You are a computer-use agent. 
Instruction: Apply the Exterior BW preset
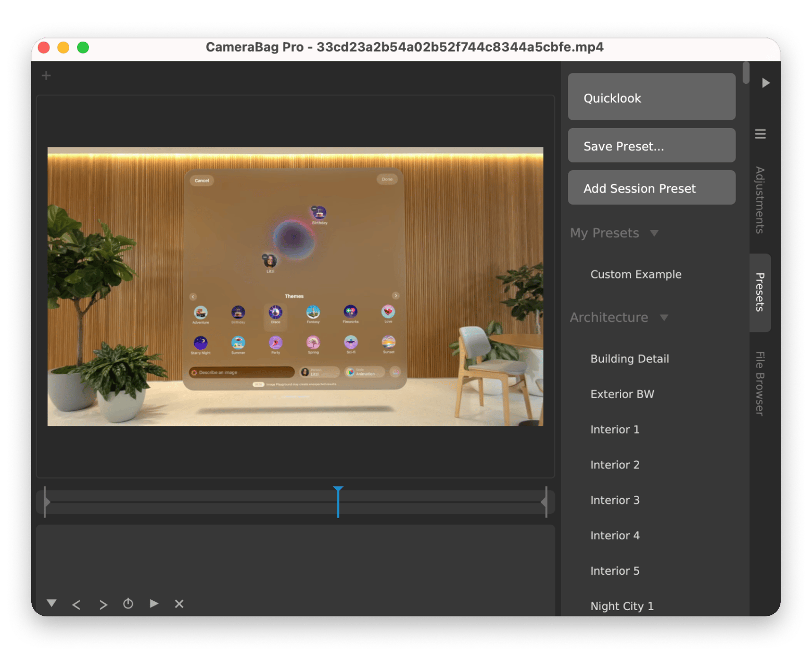pos(622,394)
